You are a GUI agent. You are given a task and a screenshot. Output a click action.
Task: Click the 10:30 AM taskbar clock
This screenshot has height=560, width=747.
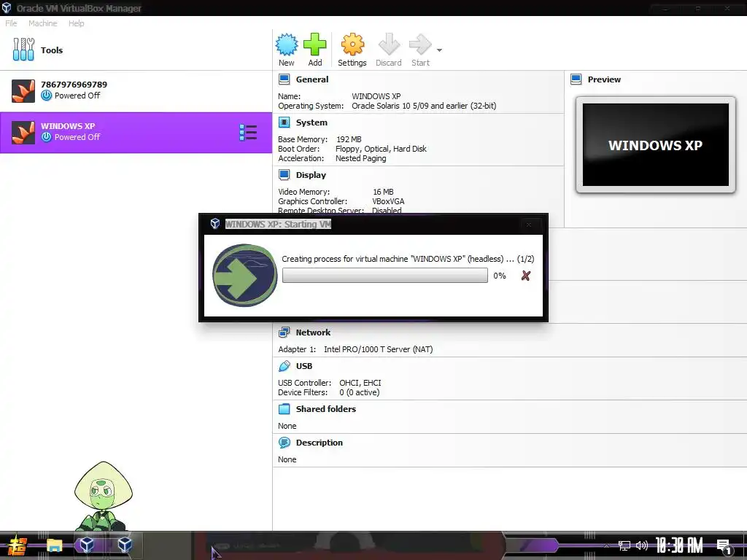[x=679, y=545]
